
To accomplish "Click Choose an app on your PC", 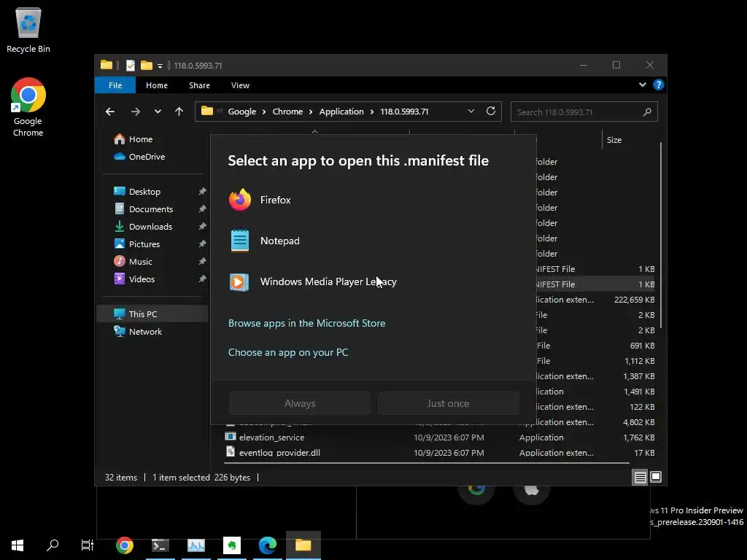I will pos(288,352).
